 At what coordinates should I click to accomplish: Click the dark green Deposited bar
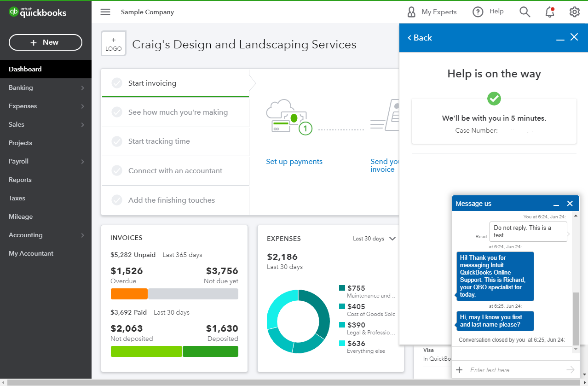[x=210, y=351]
